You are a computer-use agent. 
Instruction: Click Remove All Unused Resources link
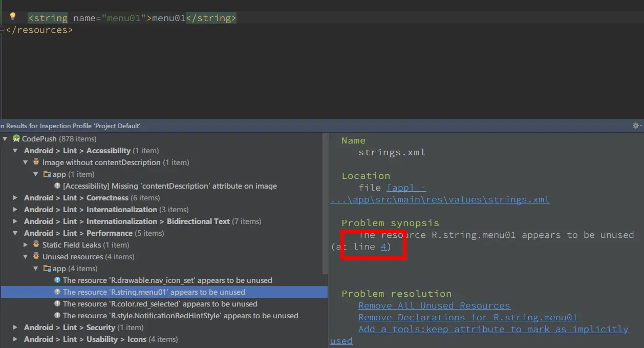tap(434, 305)
